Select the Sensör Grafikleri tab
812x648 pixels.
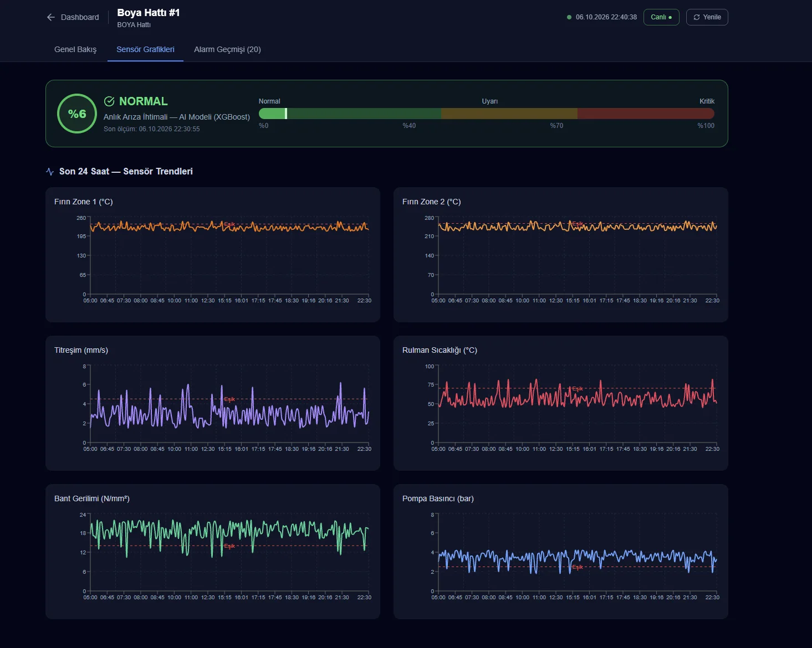point(145,49)
